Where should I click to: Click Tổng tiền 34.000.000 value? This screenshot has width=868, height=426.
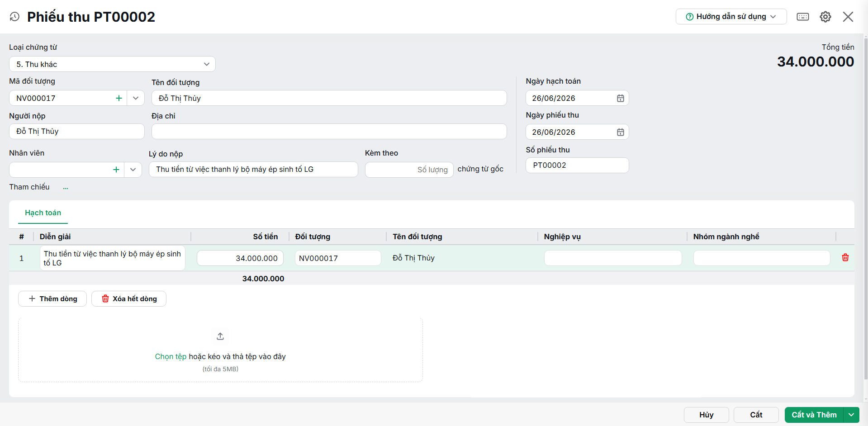(816, 62)
